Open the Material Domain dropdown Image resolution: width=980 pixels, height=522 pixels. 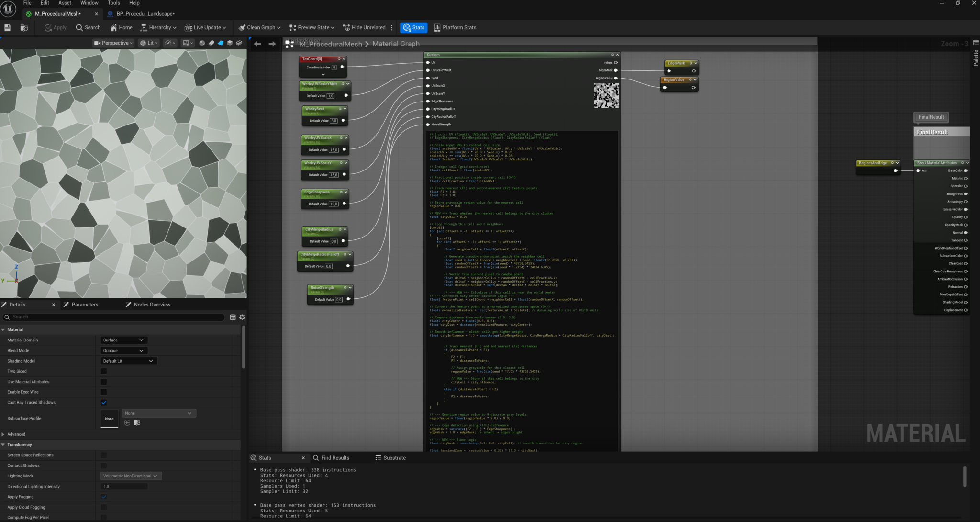coord(123,340)
